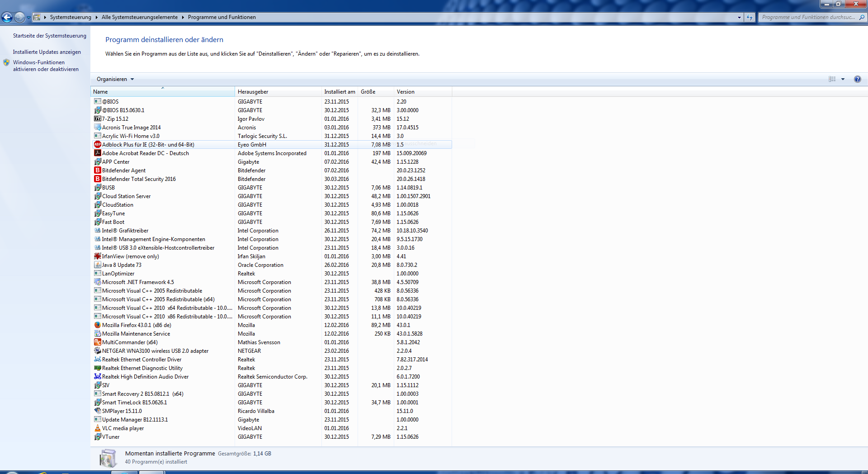Select Smart Recovery 2 B15.0812.1 entry
The image size is (868, 474).
(x=271, y=394)
